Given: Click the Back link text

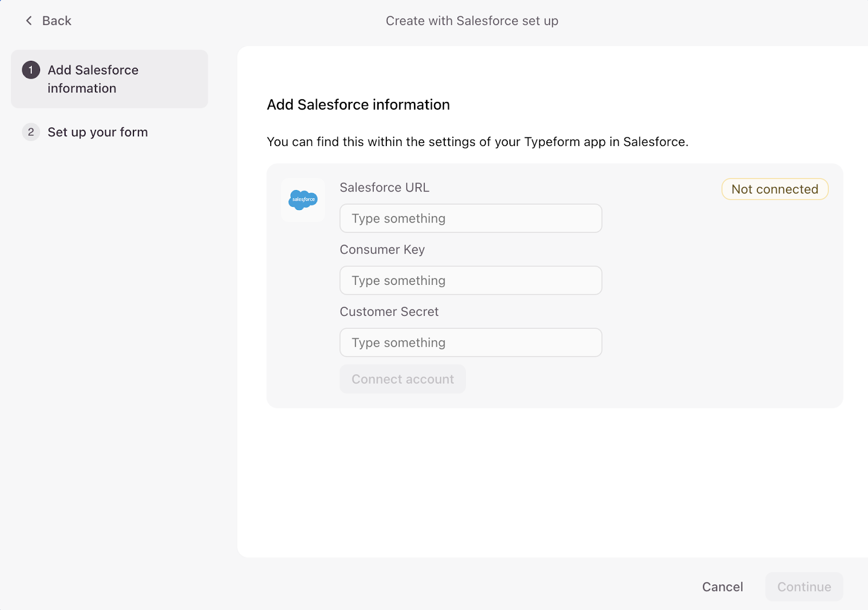Looking at the screenshot, I should (x=56, y=21).
